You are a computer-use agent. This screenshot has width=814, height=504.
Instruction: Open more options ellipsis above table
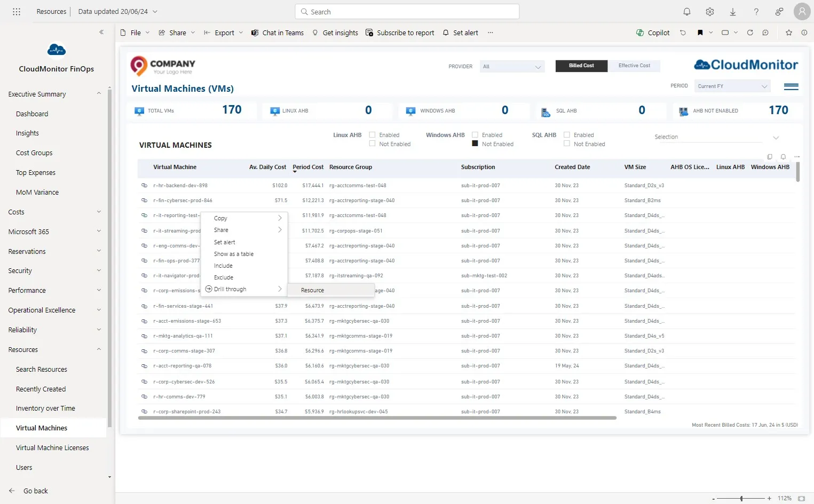coord(797,157)
